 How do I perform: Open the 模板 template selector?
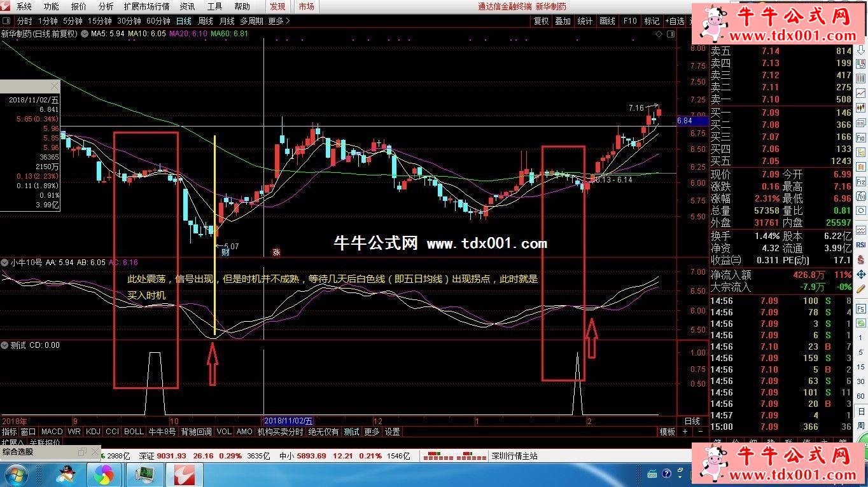(667, 432)
